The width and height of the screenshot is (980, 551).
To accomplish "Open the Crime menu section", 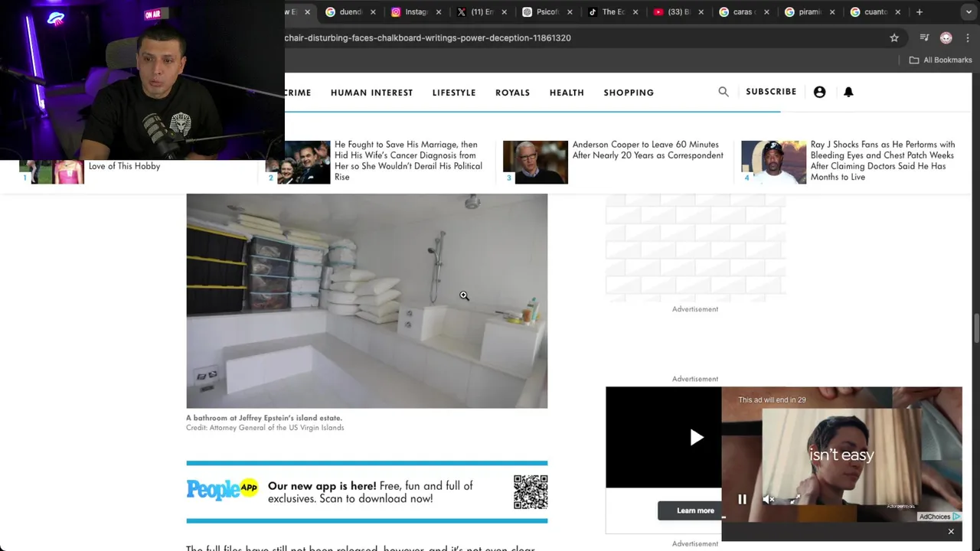I will pyautogui.click(x=298, y=93).
